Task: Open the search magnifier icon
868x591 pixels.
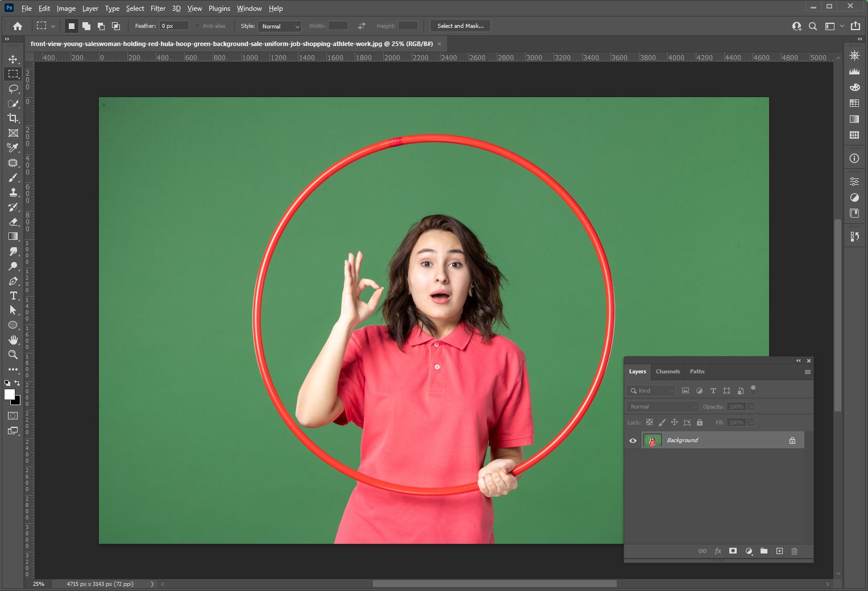Action: point(813,26)
